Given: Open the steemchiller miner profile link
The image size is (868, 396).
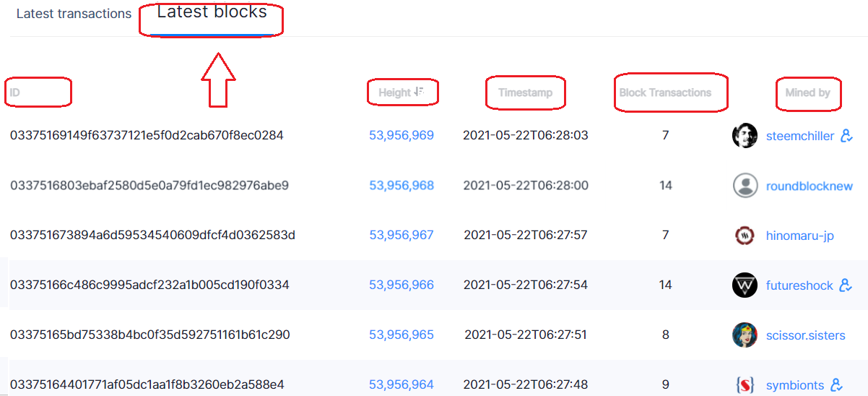Looking at the screenshot, I should click(800, 136).
